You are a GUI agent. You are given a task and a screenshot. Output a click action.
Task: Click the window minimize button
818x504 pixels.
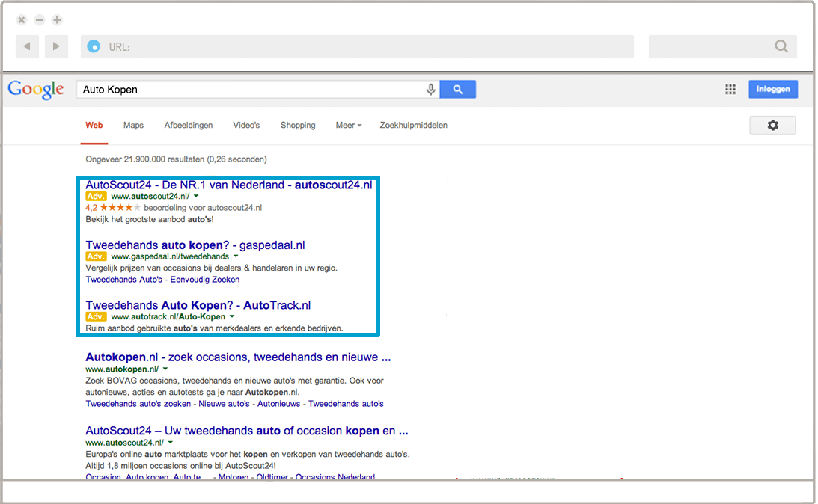pos(39,20)
